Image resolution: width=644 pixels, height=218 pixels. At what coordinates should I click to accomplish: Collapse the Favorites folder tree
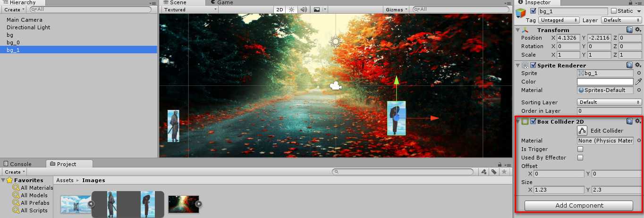tap(3, 180)
